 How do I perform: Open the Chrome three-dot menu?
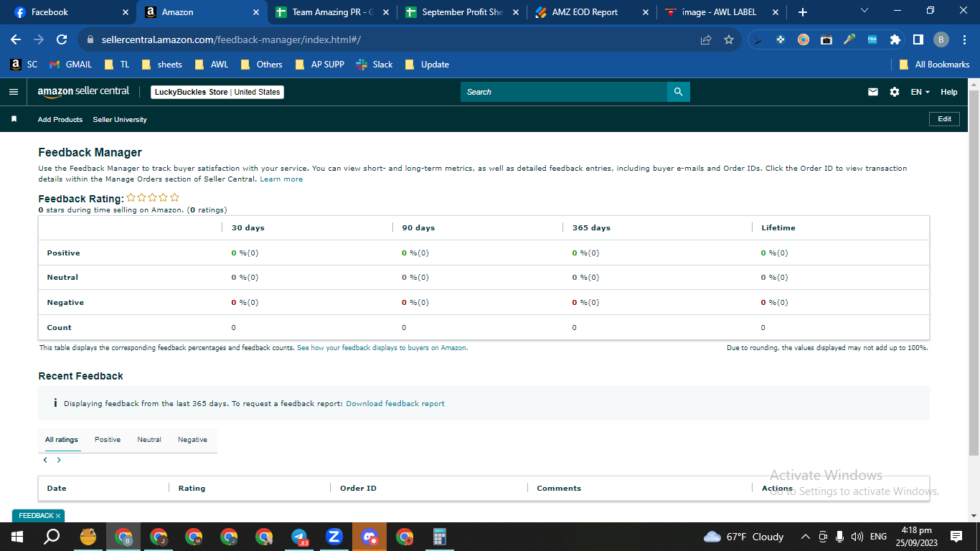964,40
